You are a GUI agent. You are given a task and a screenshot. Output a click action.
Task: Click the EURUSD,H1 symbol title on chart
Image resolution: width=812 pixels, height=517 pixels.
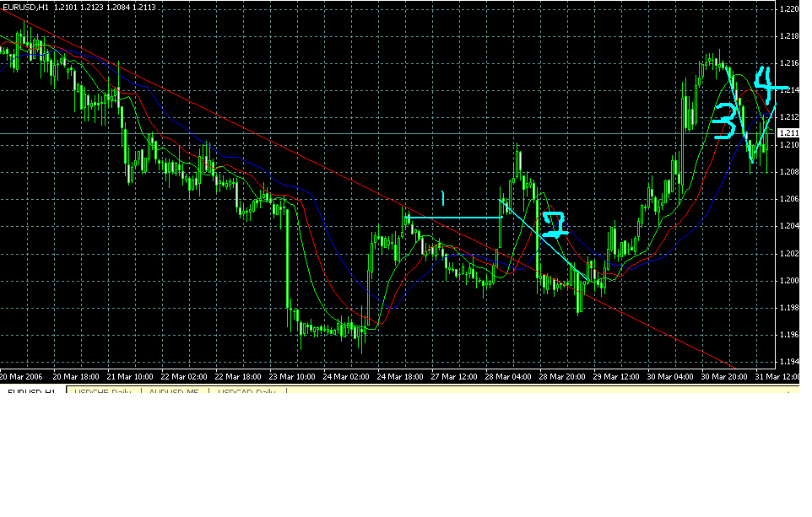click(26, 8)
